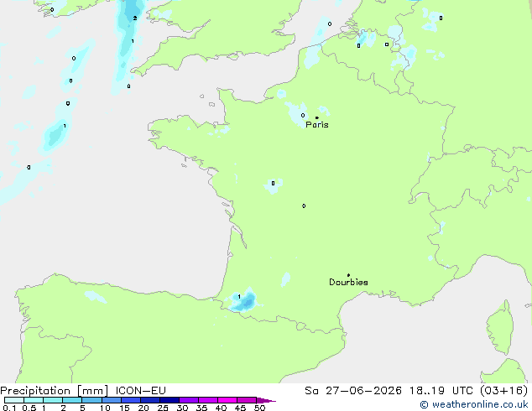The image size is (532, 411).
Task: Pick the 35–40 mm legend swatch
Action: click(208, 400)
